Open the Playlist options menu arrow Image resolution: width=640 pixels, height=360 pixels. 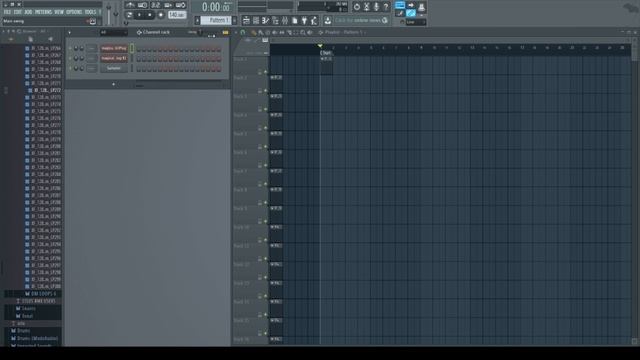point(236,32)
